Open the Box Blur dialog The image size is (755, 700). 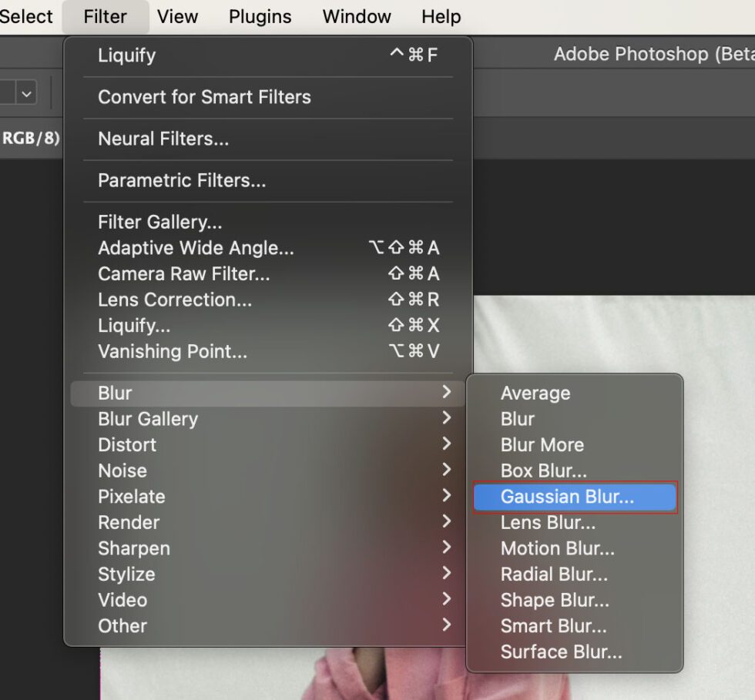542,471
